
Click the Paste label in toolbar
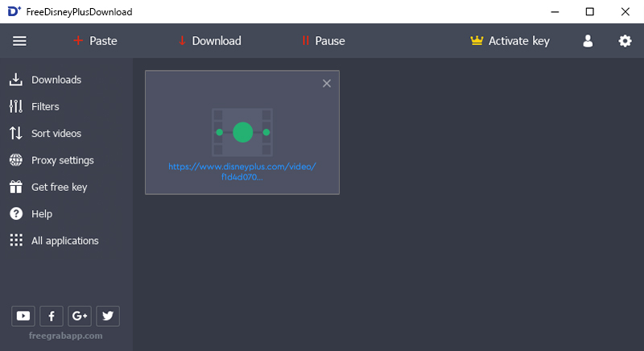[x=103, y=41]
